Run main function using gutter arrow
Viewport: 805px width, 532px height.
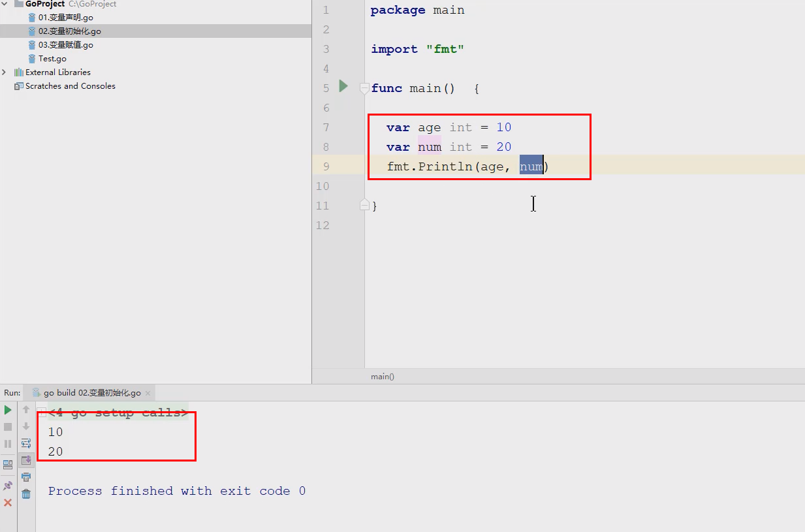tap(343, 86)
